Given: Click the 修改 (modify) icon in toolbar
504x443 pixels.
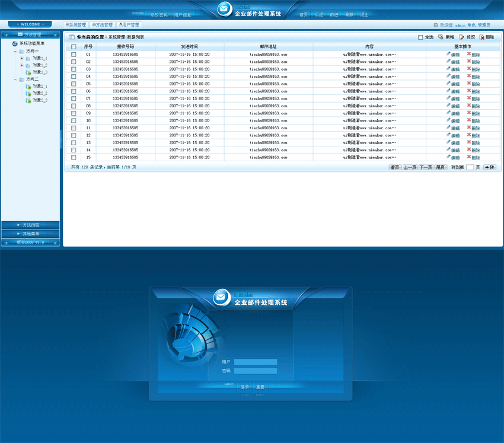Looking at the screenshot, I should coord(462,37).
